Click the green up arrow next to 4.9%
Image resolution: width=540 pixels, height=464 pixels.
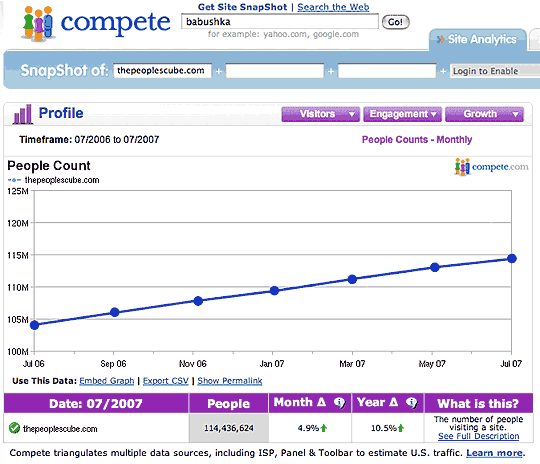coord(324,428)
